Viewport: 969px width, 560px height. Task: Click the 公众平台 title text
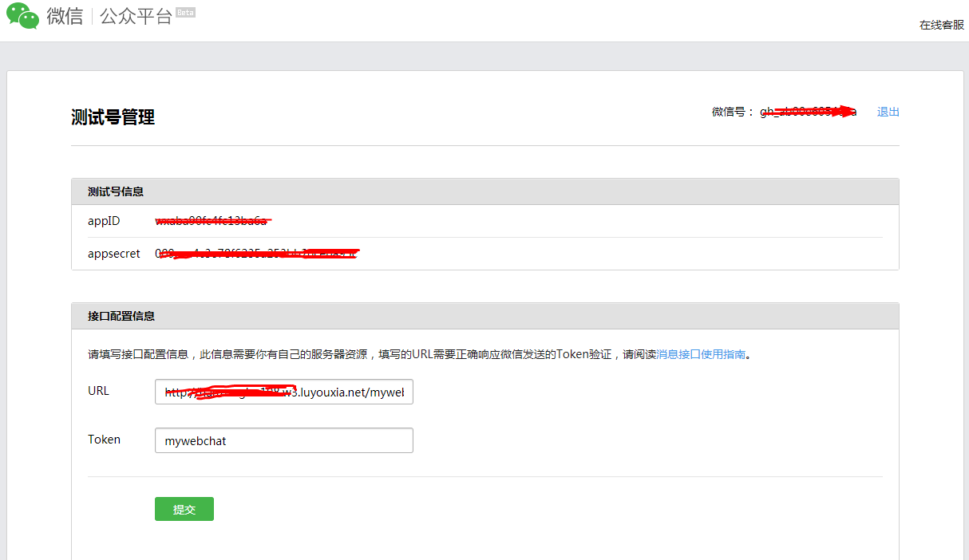[x=136, y=16]
